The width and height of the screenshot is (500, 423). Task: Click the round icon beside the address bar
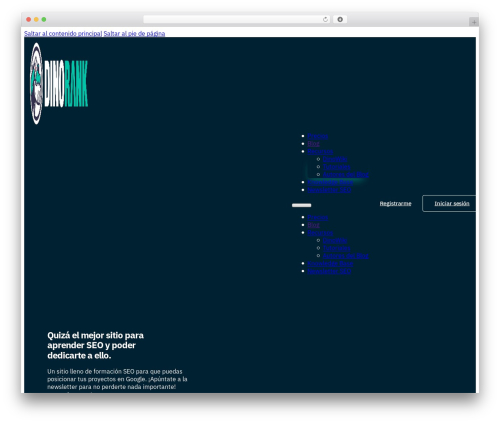coord(340,20)
